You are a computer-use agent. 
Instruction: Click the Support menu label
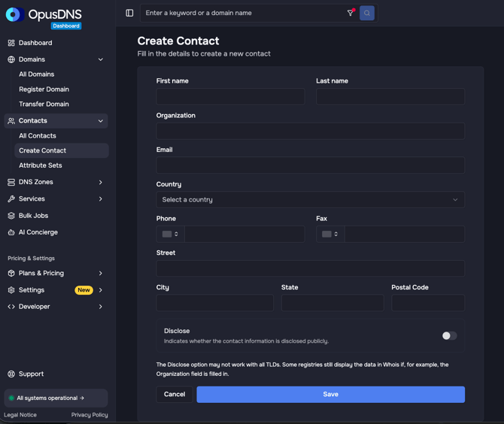(x=31, y=374)
